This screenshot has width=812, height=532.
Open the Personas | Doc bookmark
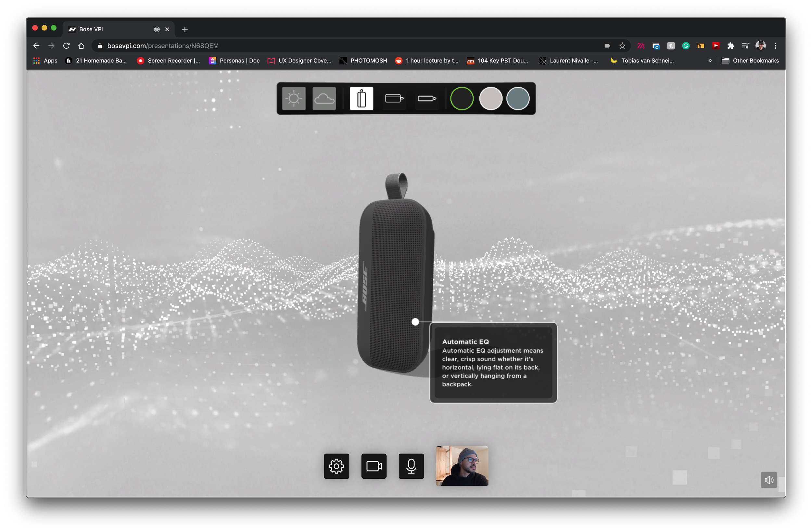click(235, 60)
